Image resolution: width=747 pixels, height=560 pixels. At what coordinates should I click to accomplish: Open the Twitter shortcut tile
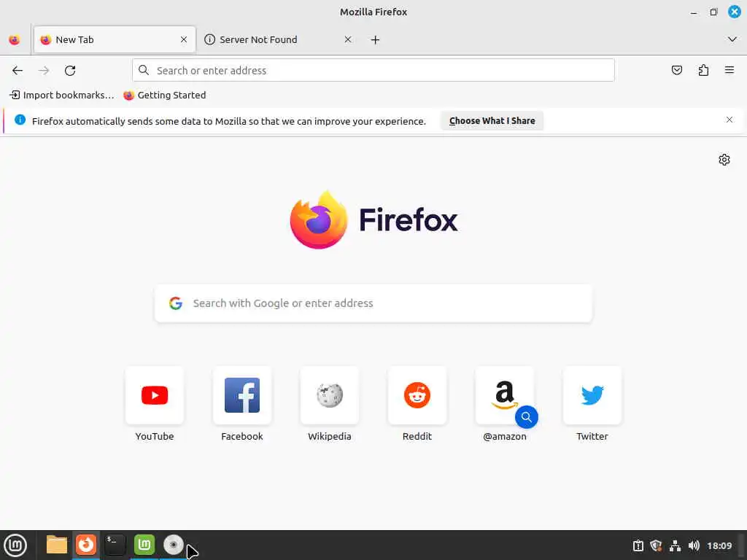[592, 395]
